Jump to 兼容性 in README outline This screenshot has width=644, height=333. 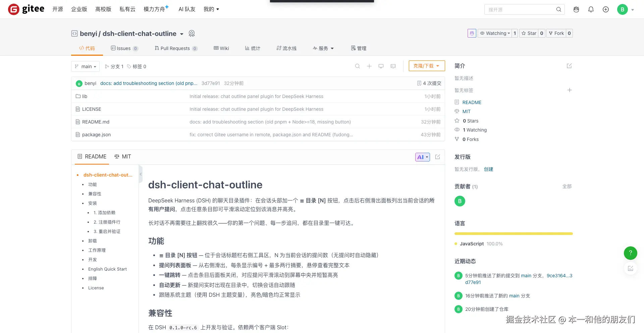[95, 194]
